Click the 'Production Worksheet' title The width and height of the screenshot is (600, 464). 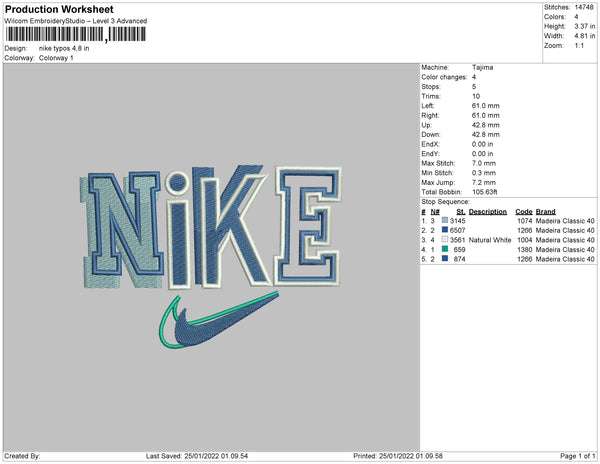tap(59, 10)
